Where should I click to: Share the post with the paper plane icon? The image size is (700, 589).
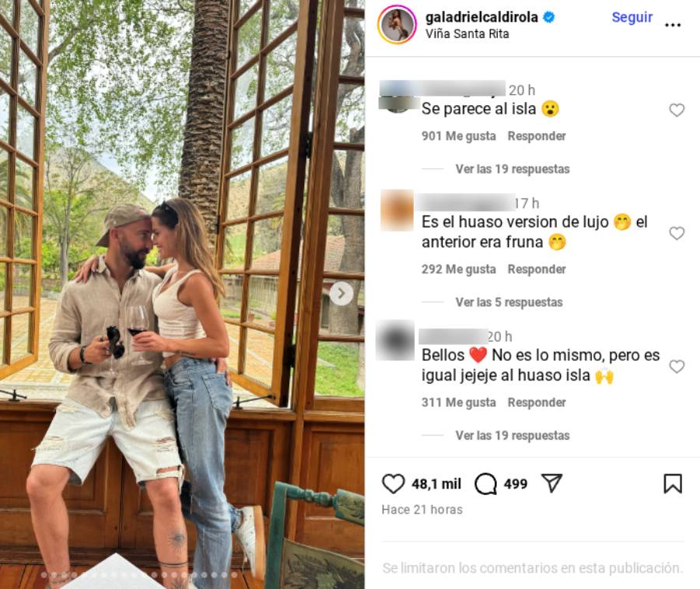pyautogui.click(x=551, y=483)
